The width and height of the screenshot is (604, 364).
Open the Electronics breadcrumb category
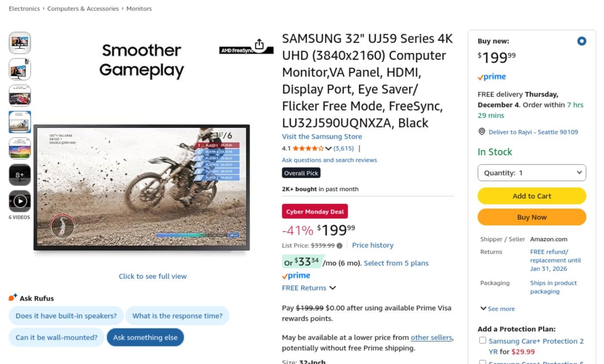[24, 8]
